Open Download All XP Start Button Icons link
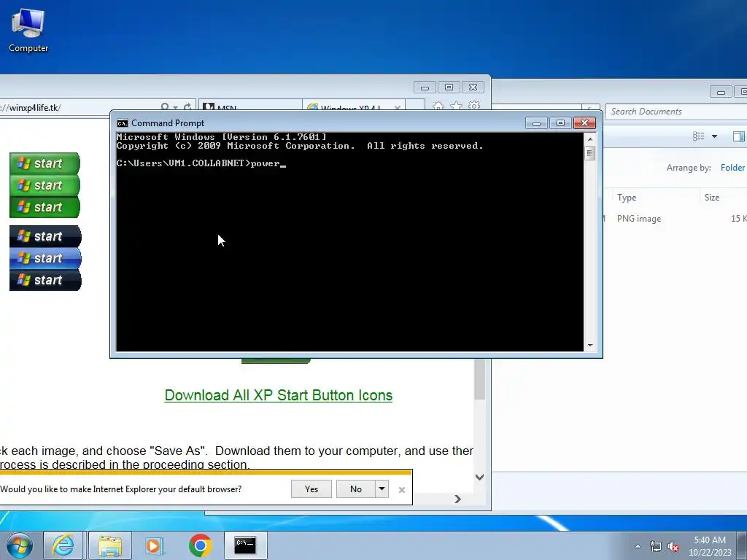 (x=278, y=395)
